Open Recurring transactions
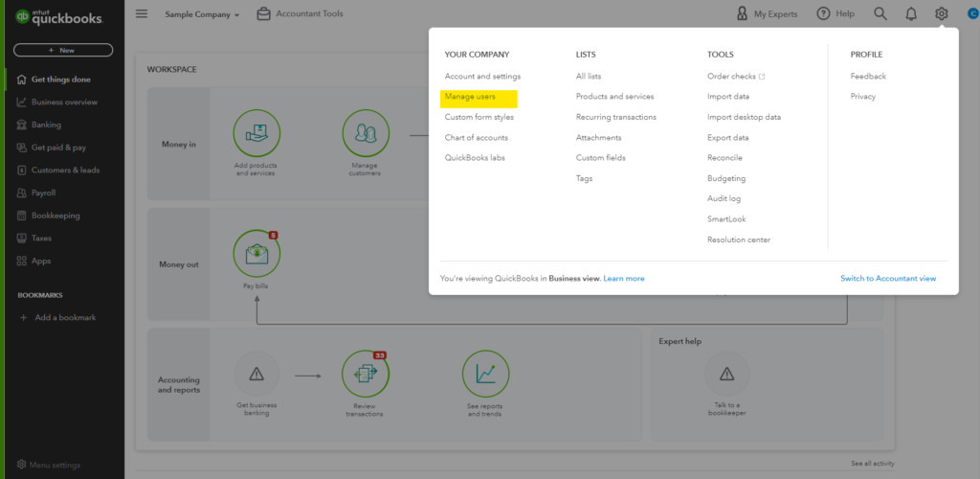This screenshot has height=479, width=980. pyautogui.click(x=616, y=117)
